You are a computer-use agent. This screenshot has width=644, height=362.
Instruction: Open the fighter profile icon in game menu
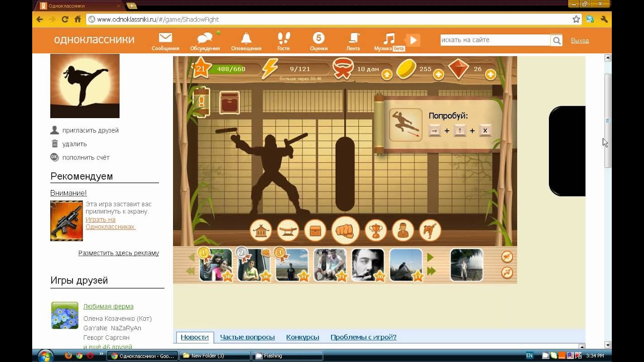403,231
